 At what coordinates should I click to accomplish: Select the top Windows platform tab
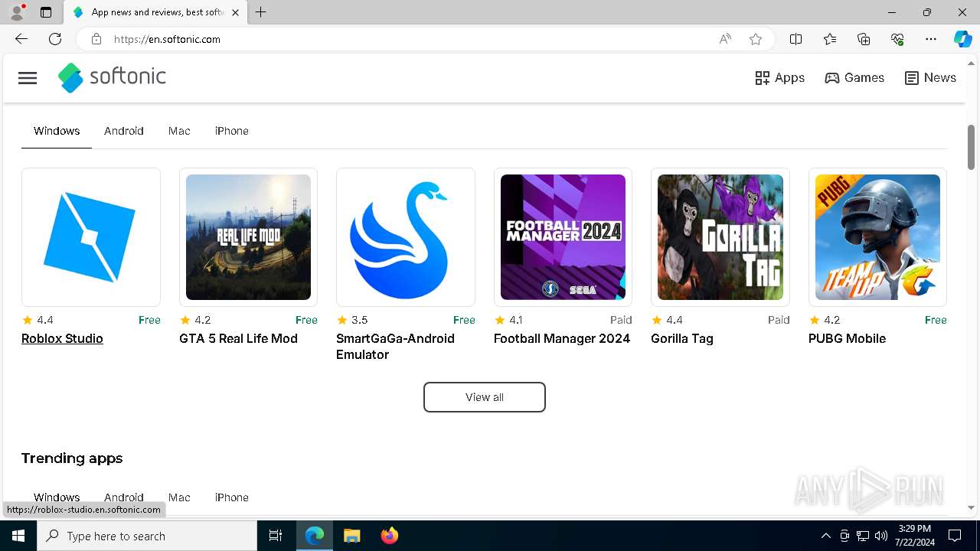click(x=57, y=131)
